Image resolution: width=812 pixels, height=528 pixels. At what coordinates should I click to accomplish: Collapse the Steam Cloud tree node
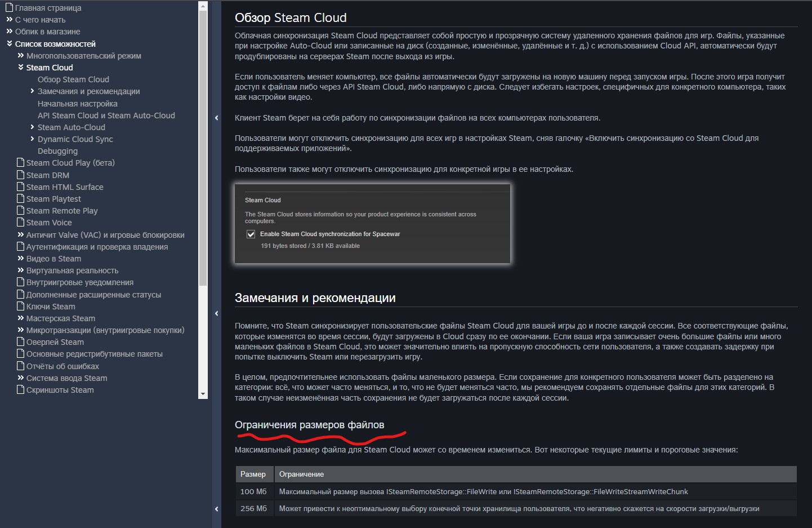click(20, 67)
